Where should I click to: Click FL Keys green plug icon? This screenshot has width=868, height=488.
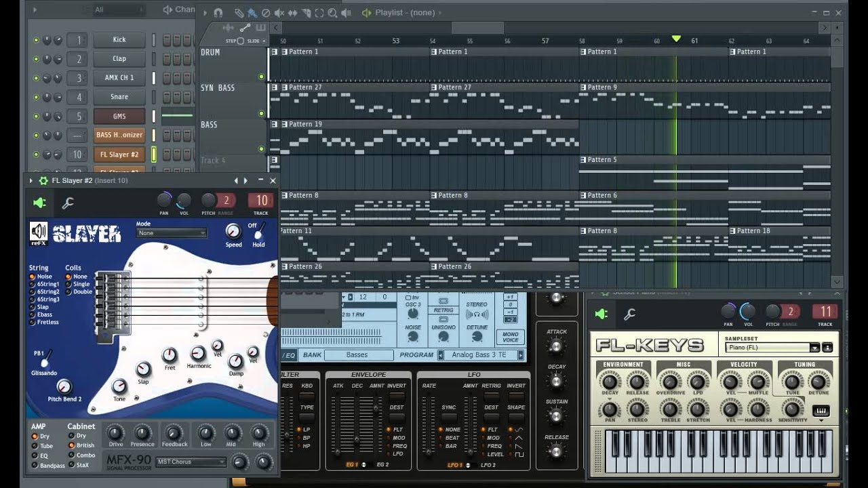[x=601, y=314]
